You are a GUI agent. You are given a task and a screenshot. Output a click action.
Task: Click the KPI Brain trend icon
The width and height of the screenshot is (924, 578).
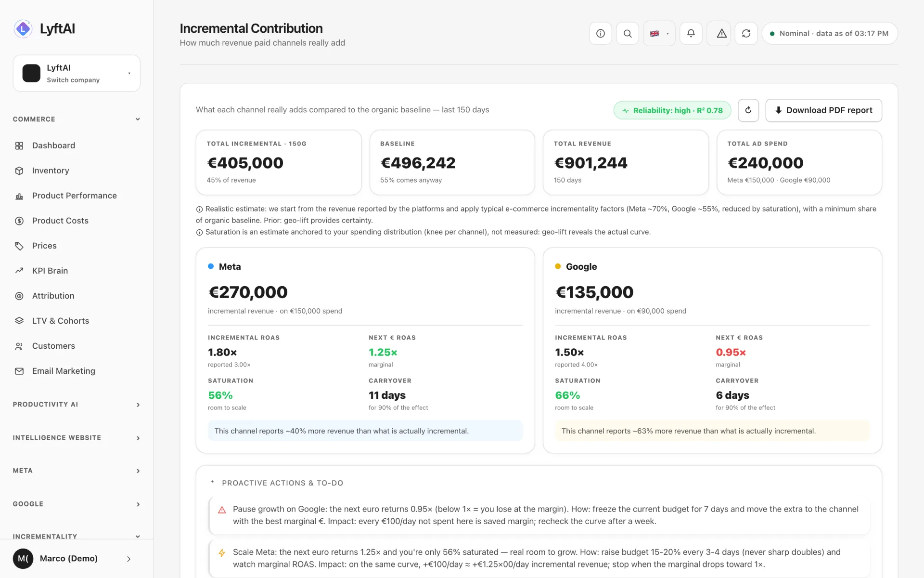19,271
